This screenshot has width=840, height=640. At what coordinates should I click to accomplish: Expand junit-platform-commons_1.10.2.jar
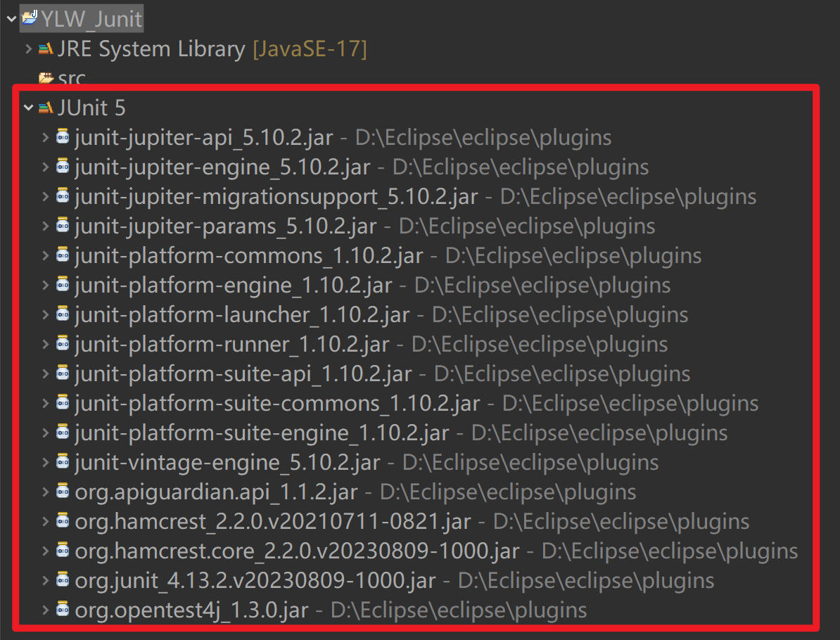pyautogui.click(x=46, y=255)
